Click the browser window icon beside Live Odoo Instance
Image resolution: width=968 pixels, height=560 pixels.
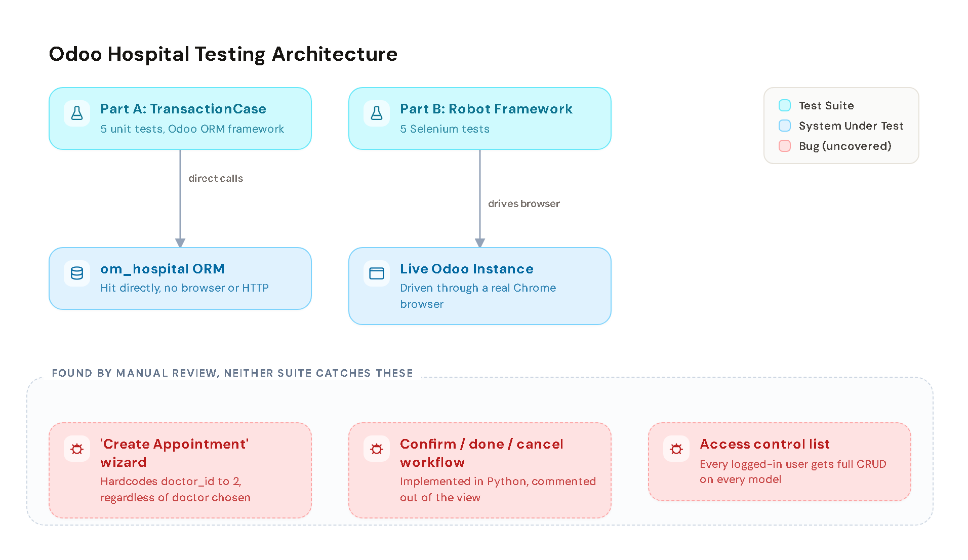[377, 273]
